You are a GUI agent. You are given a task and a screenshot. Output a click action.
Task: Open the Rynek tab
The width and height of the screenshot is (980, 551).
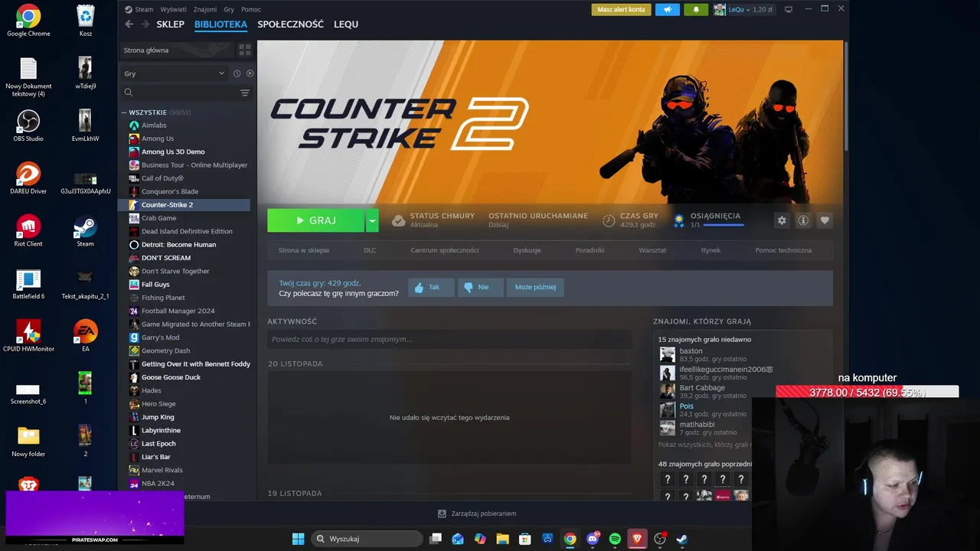(x=710, y=250)
